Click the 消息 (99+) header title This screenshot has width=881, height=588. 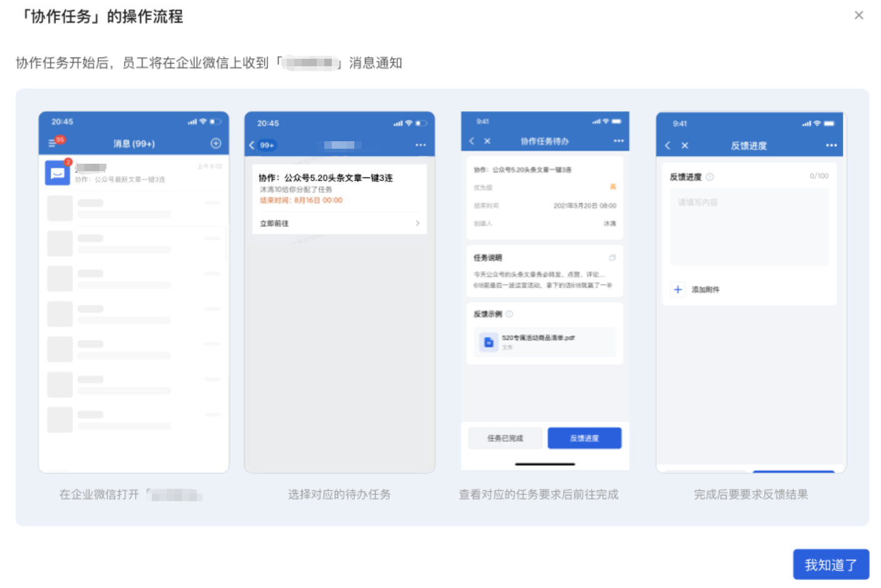coord(134,144)
